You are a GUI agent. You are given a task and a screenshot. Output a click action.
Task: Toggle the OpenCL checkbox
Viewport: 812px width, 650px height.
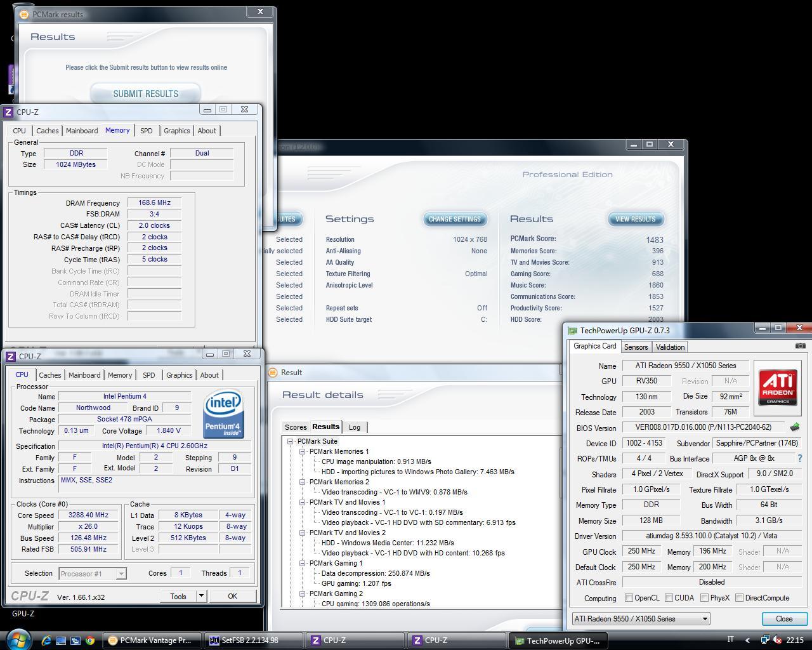(629, 598)
